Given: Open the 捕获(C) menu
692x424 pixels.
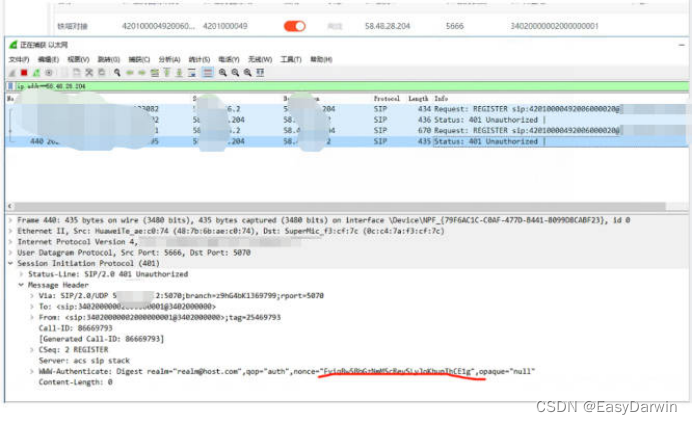Looking at the screenshot, I should (139, 60).
